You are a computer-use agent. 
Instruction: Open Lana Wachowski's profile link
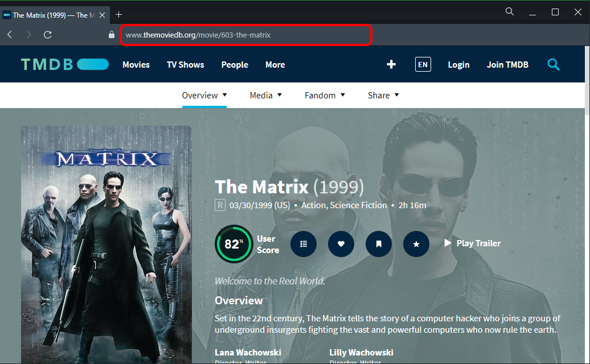click(x=248, y=353)
